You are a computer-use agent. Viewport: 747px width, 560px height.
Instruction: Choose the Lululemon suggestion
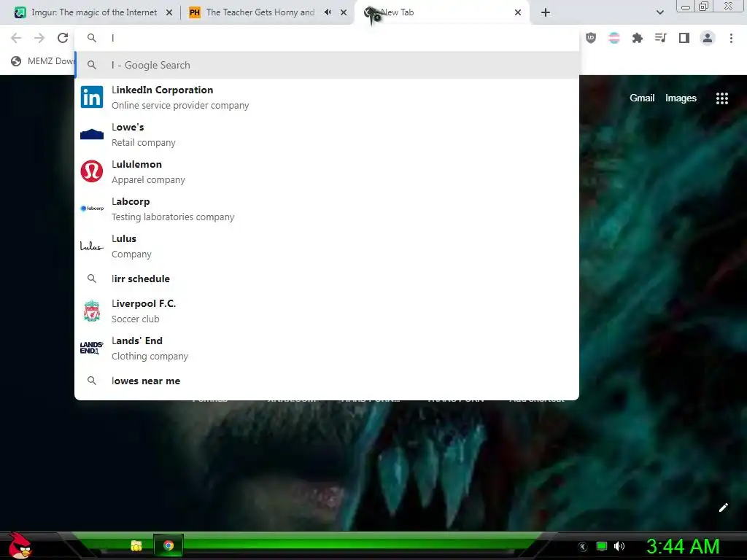pos(327,172)
